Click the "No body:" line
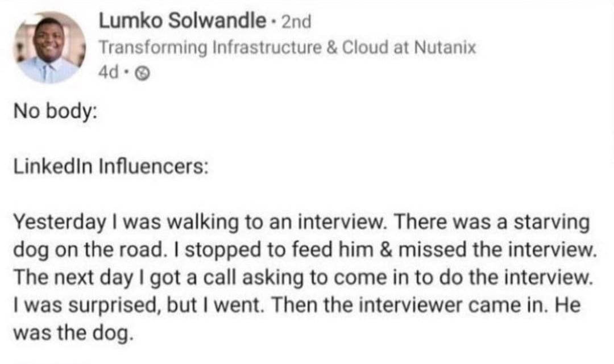The width and height of the screenshot is (614, 364). tap(55, 111)
